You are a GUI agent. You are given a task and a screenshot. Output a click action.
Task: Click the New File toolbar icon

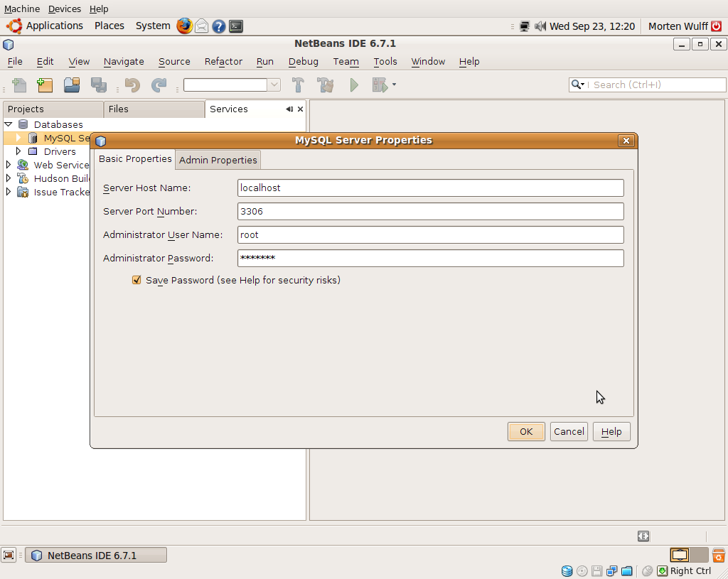[19, 85]
